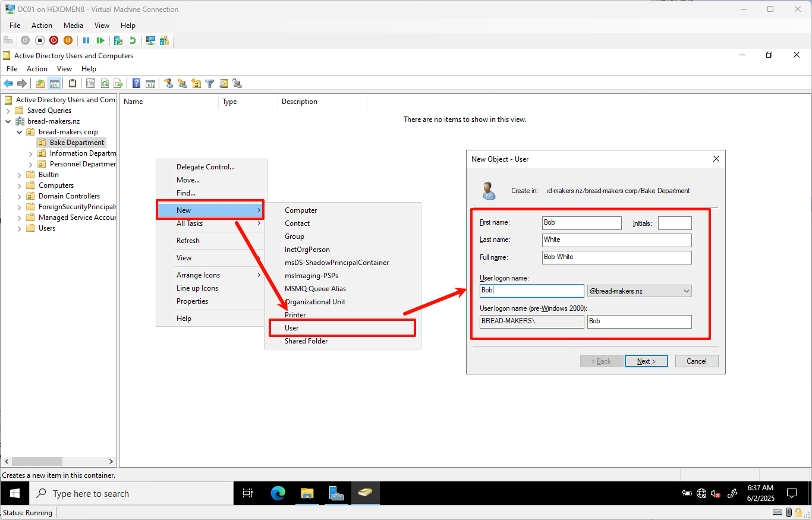Choose User in the New submenu

coord(342,328)
